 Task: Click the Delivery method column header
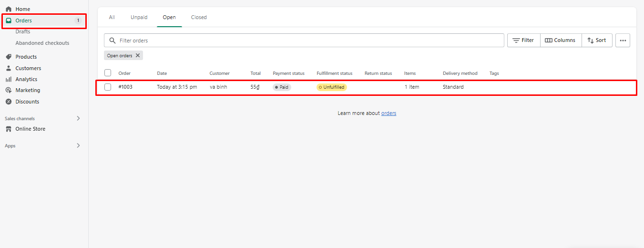click(x=460, y=73)
